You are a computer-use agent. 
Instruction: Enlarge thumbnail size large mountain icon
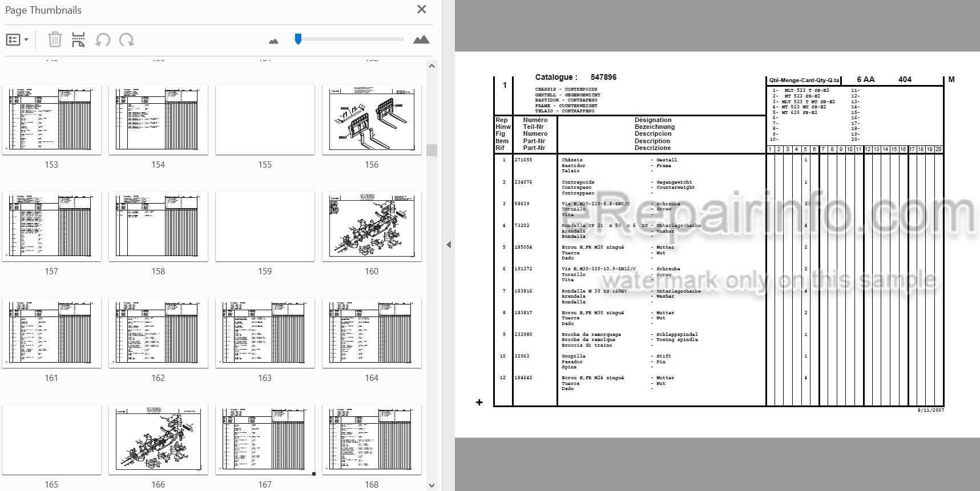(421, 39)
